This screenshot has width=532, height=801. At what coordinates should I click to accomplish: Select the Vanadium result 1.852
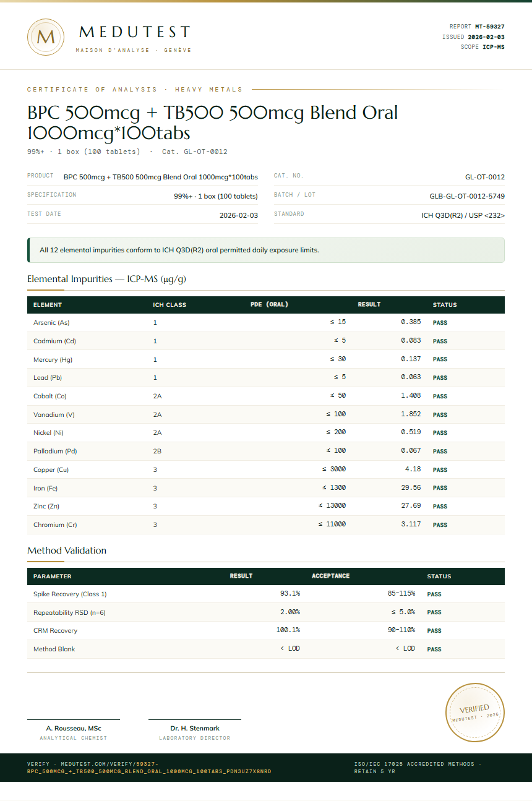coord(411,414)
